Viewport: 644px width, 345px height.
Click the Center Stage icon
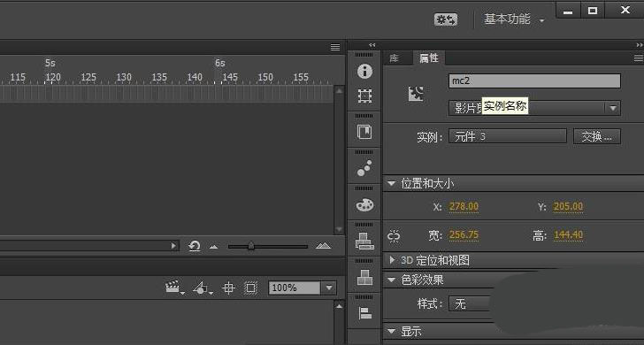click(x=228, y=287)
